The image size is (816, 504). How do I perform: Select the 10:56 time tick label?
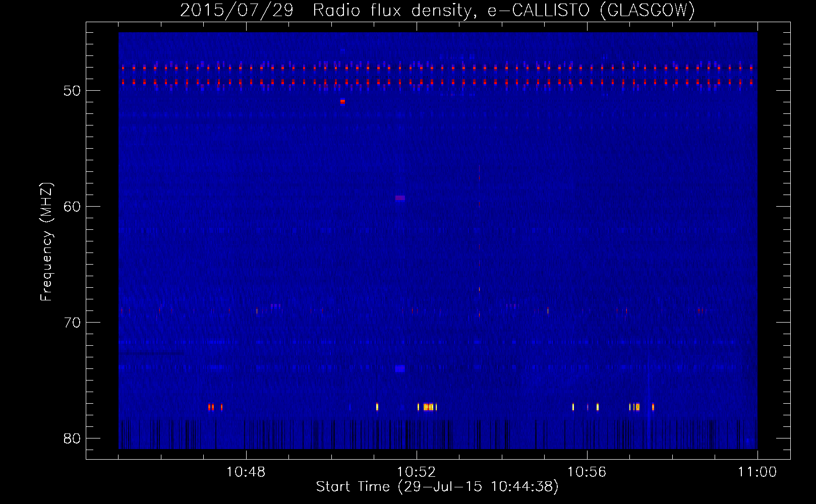(x=587, y=472)
